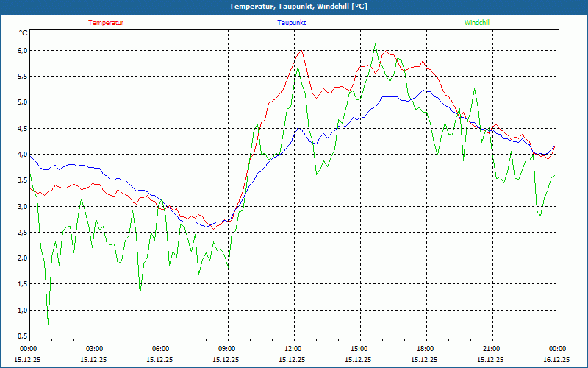Click the 15.12.25 date under 21:00
The image size is (588, 368).
(x=490, y=359)
